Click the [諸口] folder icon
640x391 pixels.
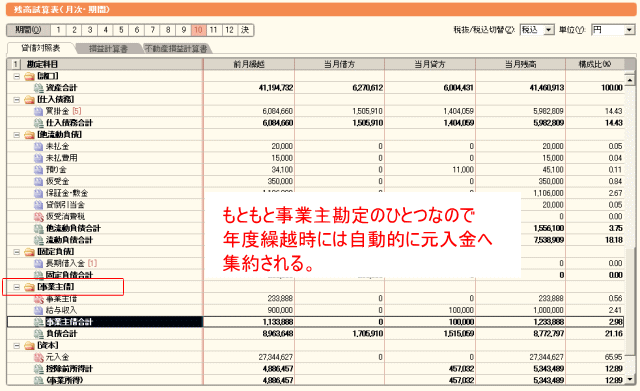[x=29, y=76]
